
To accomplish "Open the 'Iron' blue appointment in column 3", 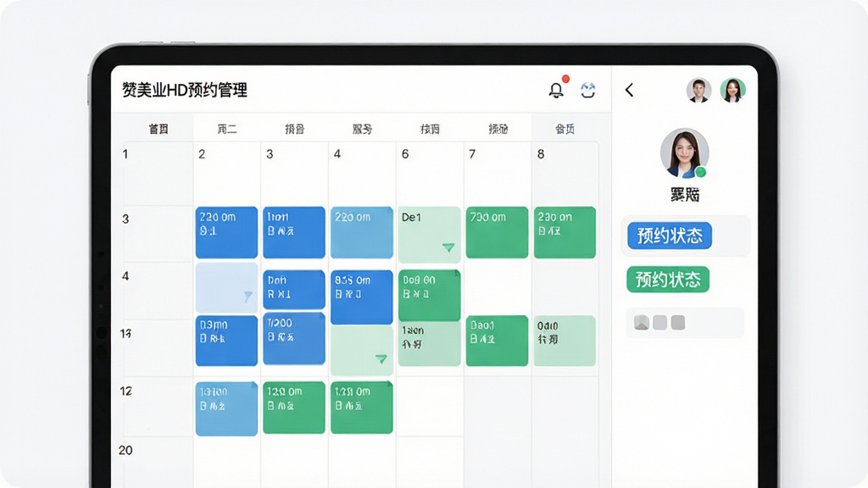I will 294,232.
